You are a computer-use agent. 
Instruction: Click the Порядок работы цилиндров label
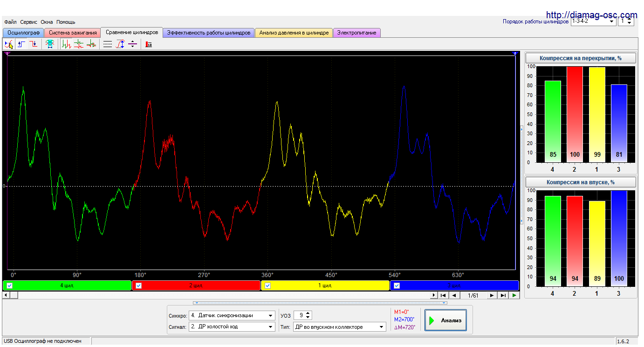[536, 21]
